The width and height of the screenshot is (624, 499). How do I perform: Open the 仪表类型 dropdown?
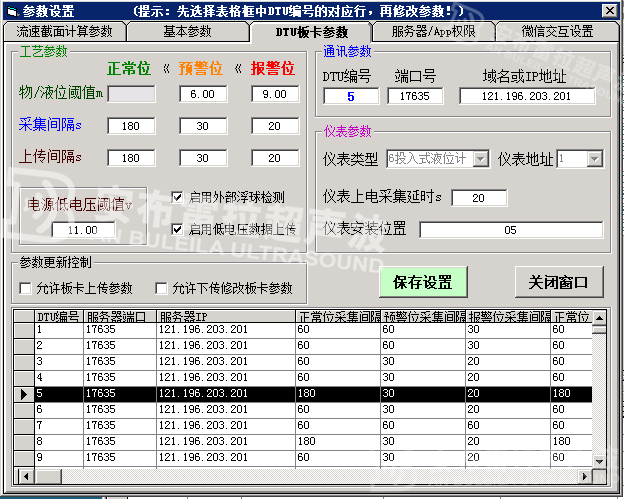coord(480,159)
